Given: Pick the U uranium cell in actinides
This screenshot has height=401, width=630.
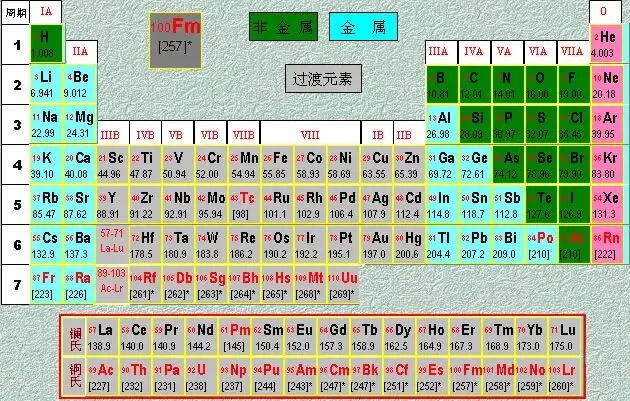Looking at the screenshot, I should pyautogui.click(x=201, y=376).
